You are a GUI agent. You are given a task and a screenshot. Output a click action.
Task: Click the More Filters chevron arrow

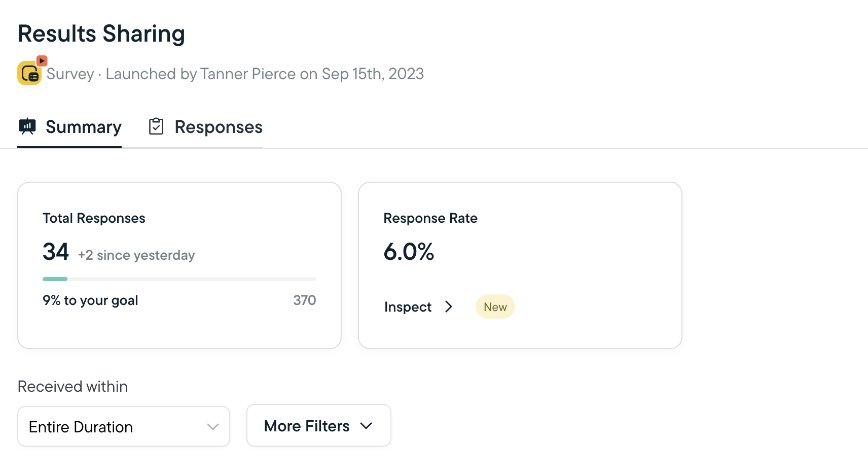click(367, 426)
